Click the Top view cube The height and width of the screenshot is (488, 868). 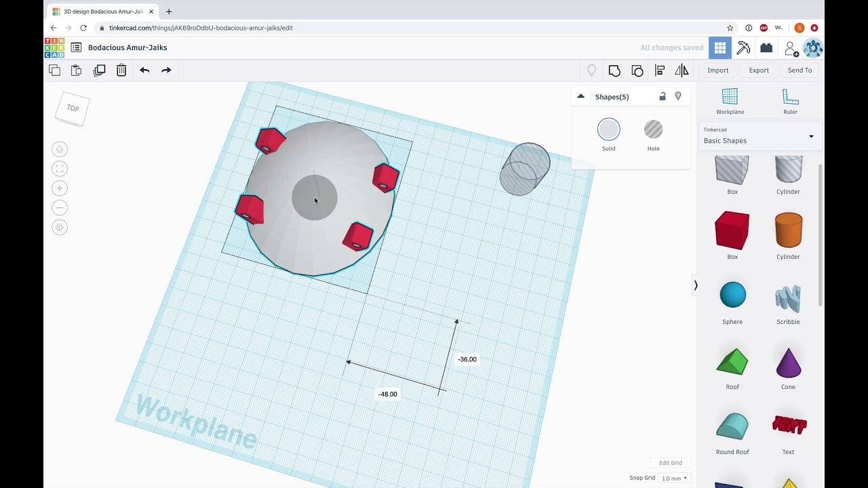pos(72,108)
